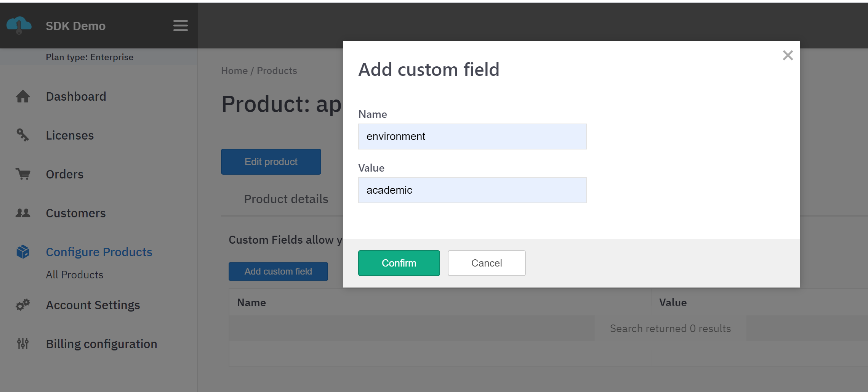Viewport: 868px width, 392px height.
Task: Click the Orders shopping cart icon
Action: coord(23,174)
